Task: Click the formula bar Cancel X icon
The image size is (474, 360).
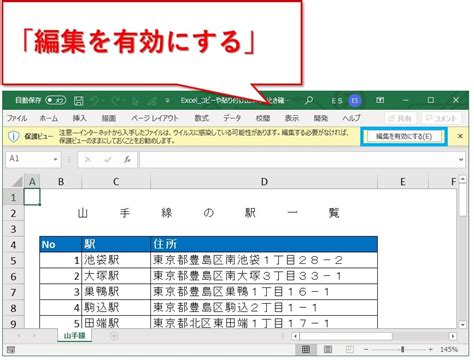Action: [88, 160]
